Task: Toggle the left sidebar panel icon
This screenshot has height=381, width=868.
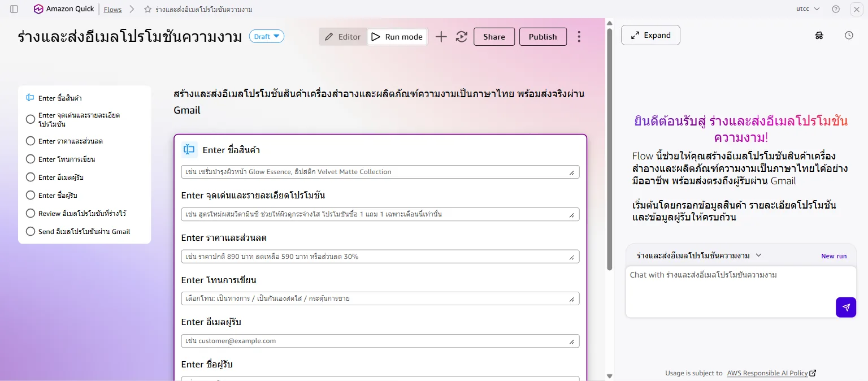Action: (x=14, y=9)
